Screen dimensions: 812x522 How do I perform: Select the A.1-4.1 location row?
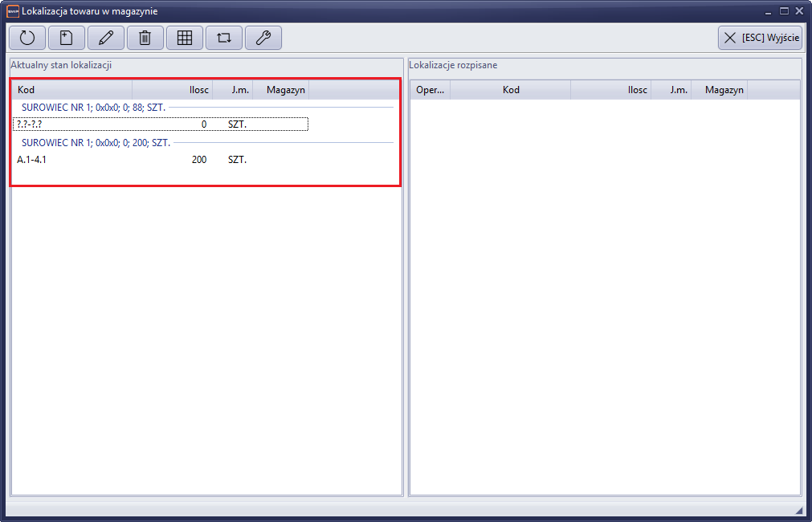coord(161,160)
